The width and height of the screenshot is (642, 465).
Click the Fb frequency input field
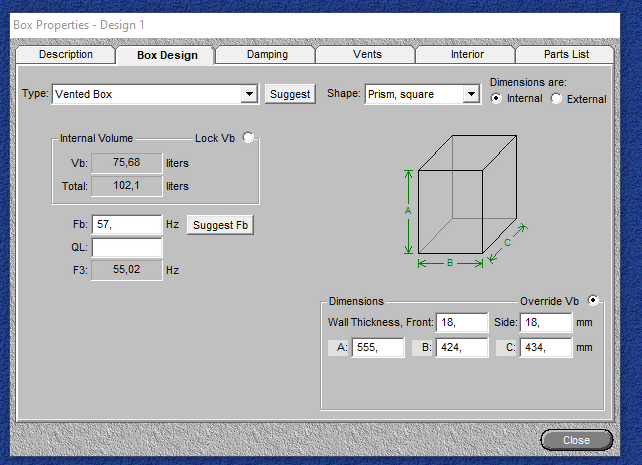(x=127, y=225)
